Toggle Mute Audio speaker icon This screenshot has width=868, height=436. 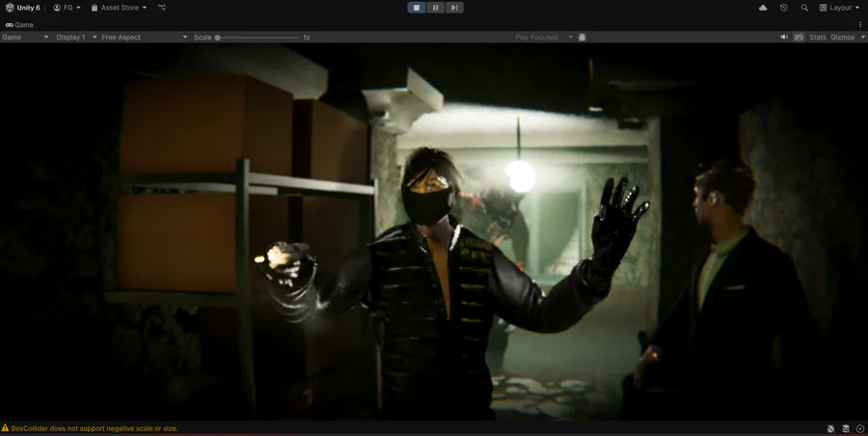(784, 37)
